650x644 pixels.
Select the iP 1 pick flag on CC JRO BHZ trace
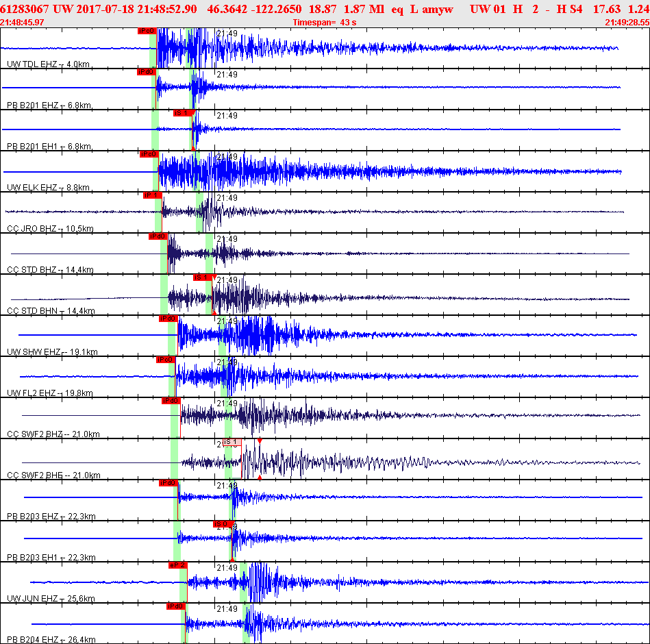click(x=152, y=195)
